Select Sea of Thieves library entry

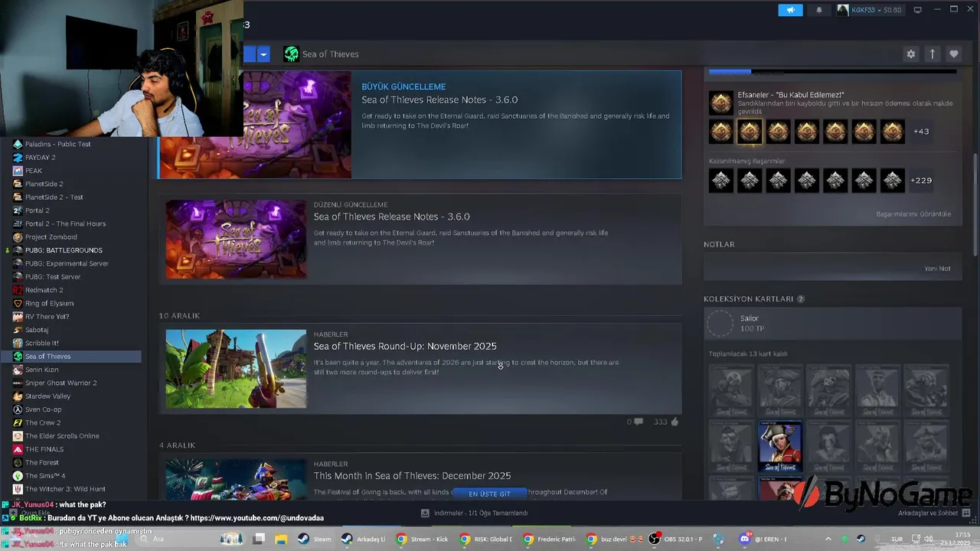tap(70, 357)
